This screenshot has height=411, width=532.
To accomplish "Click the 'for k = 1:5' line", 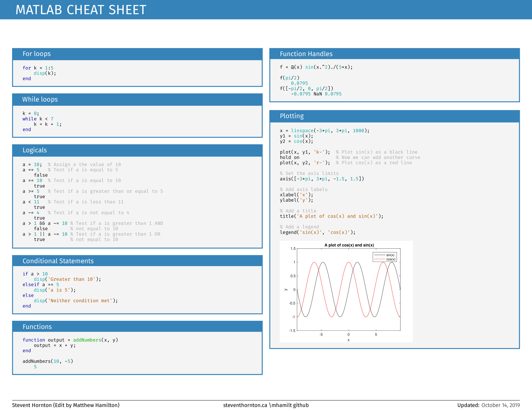I will tap(38, 68).
